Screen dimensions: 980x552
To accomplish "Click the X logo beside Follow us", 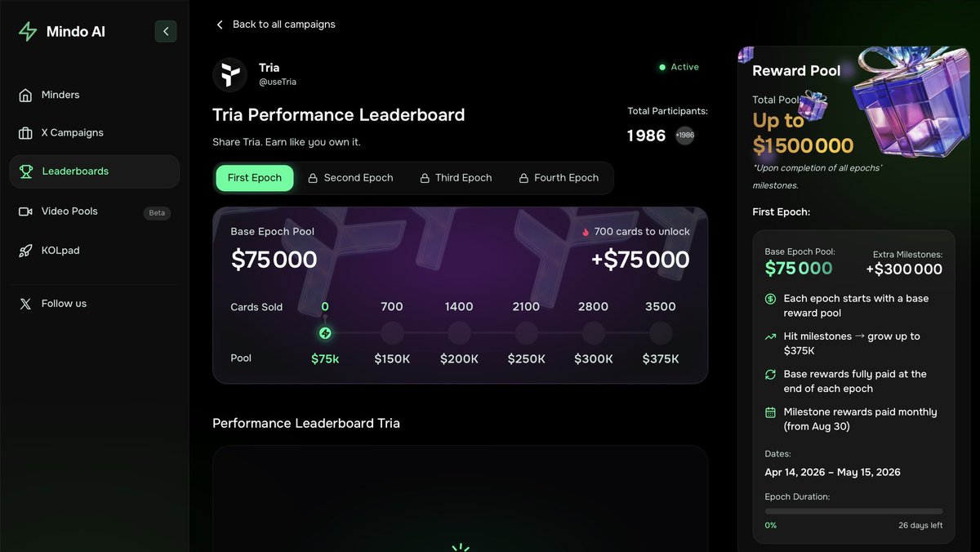I will tap(25, 304).
